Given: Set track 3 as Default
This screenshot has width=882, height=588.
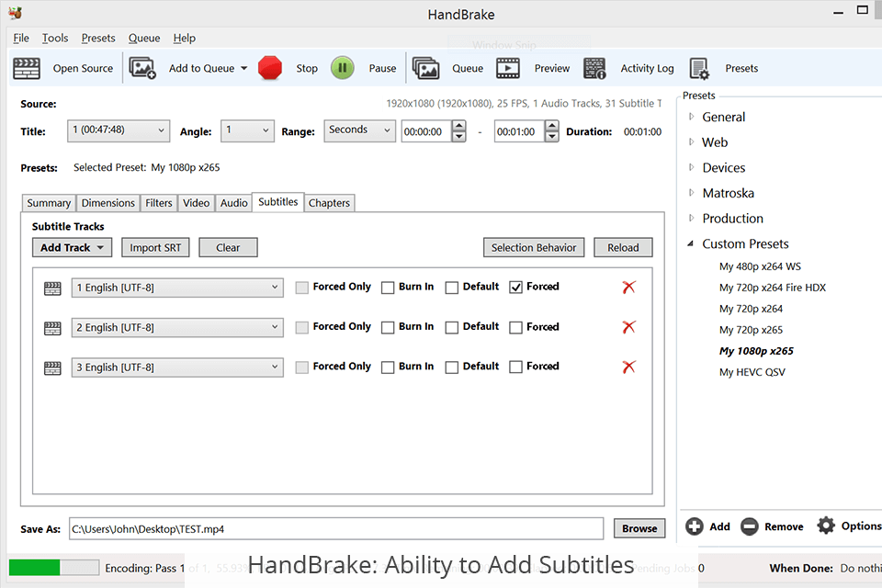Looking at the screenshot, I should (452, 367).
